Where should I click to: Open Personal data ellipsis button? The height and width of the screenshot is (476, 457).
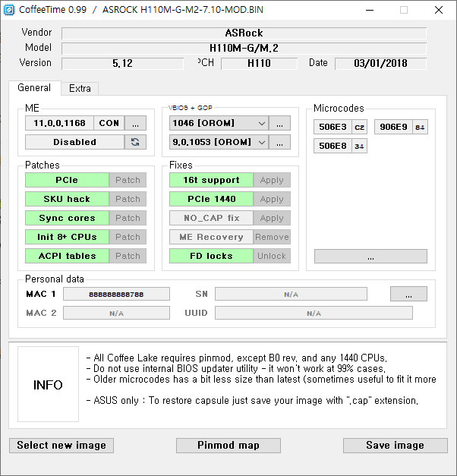coord(408,294)
